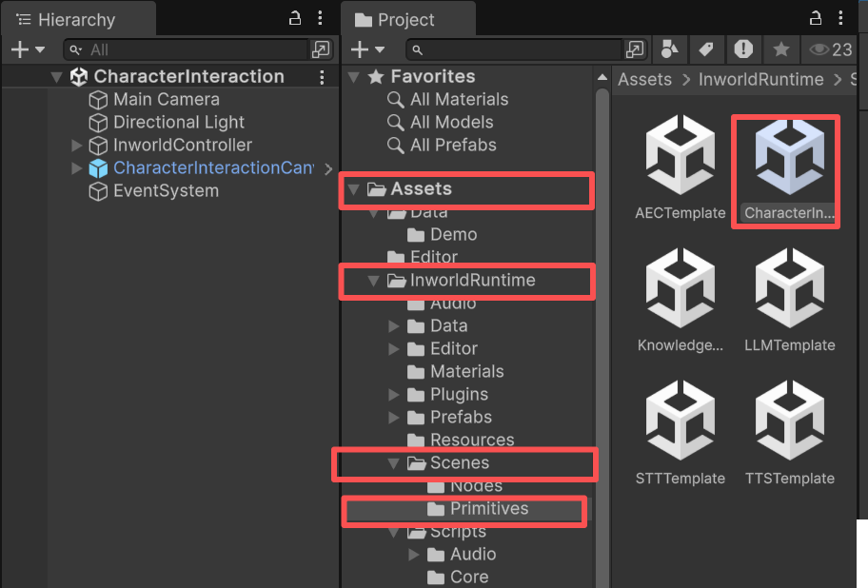Expand the InworldController object
The height and width of the screenshot is (588, 868).
(x=77, y=146)
